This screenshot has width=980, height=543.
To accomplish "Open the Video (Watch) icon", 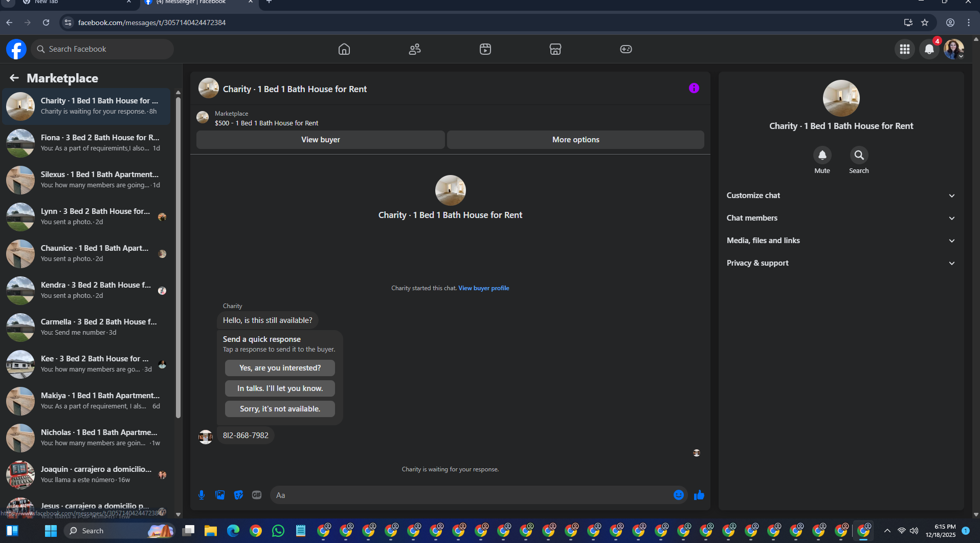I will [485, 49].
